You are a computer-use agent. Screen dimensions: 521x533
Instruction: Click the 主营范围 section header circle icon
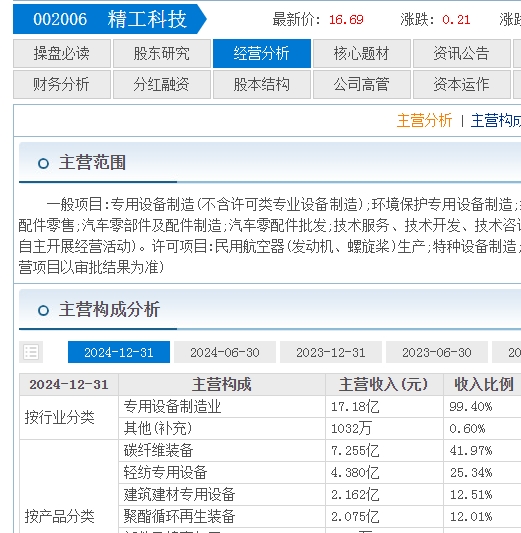[43, 164]
